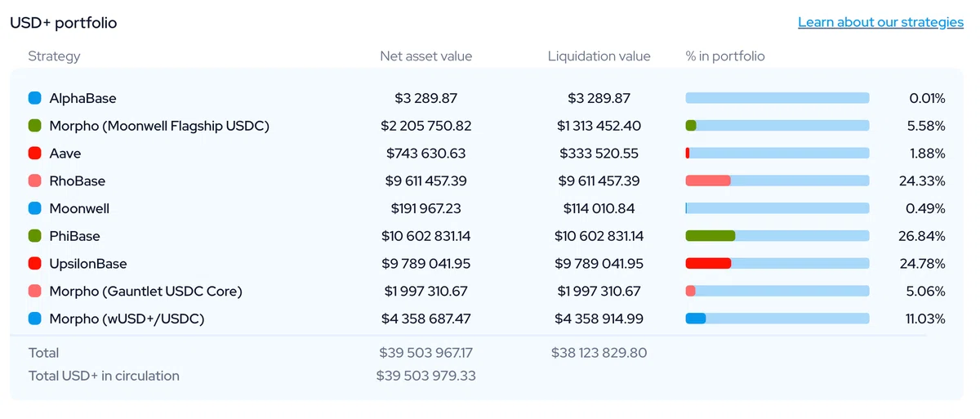The height and width of the screenshot is (419, 980).
Task: Click the 1.88% portfolio share value
Action: coord(927,154)
